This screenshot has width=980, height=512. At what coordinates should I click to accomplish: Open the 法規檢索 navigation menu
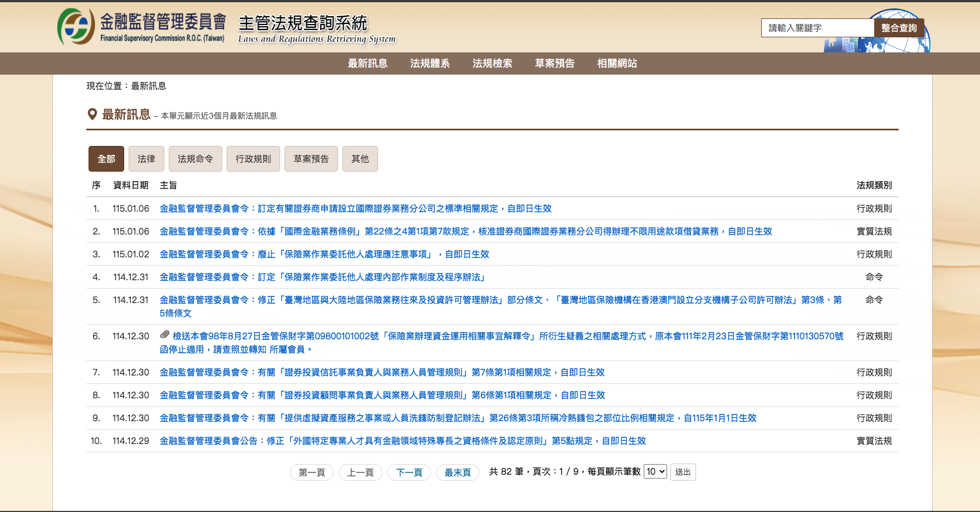pos(492,64)
